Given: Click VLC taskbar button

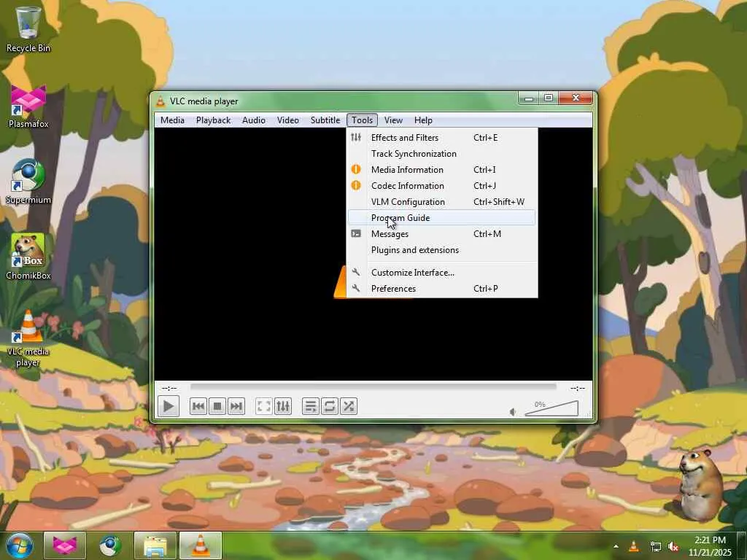Looking at the screenshot, I should [x=200, y=545].
